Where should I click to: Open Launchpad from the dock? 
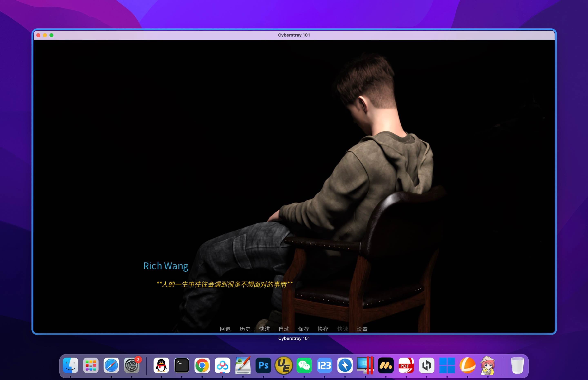coord(91,365)
